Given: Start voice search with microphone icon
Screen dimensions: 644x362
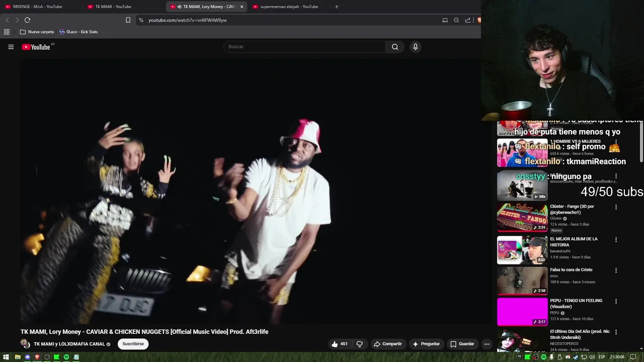Looking at the screenshot, I should pos(415,47).
